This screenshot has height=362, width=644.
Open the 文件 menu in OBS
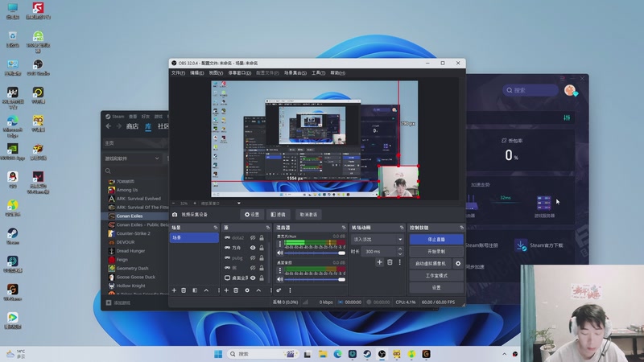[178, 73]
